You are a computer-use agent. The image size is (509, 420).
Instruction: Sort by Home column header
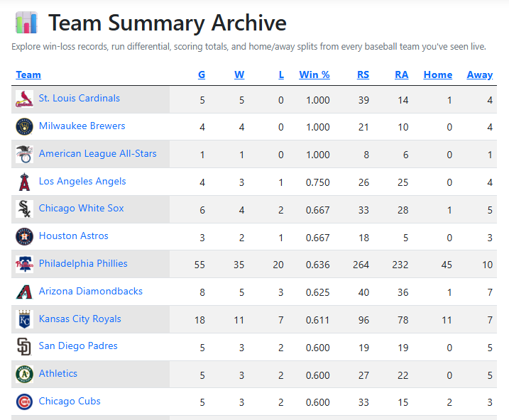(x=437, y=75)
